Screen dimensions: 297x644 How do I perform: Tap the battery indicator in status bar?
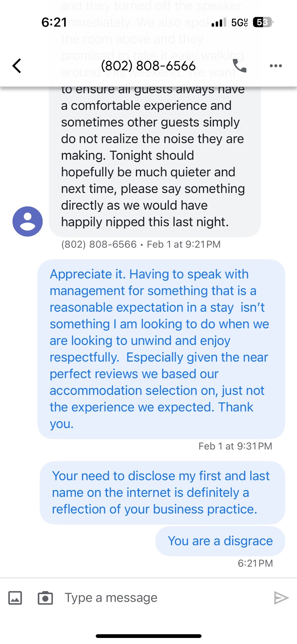[263, 22]
